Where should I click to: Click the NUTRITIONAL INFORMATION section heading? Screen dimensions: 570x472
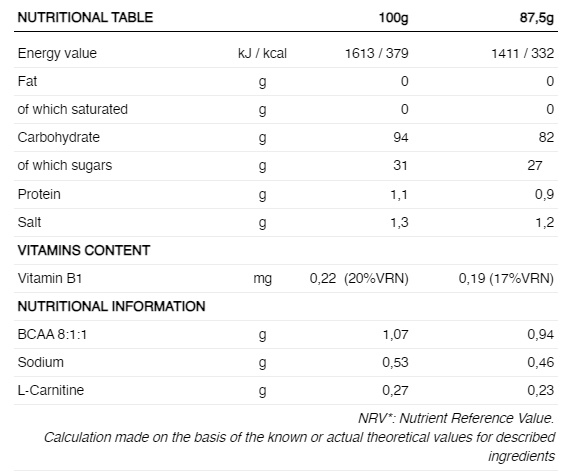click(111, 307)
